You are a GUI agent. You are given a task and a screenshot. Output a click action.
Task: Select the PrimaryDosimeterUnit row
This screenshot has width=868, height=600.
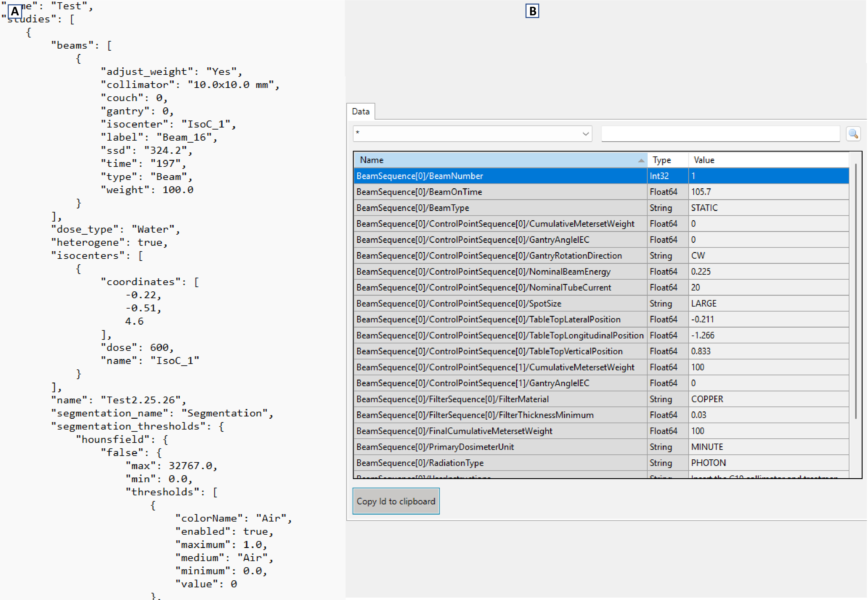coord(601,447)
